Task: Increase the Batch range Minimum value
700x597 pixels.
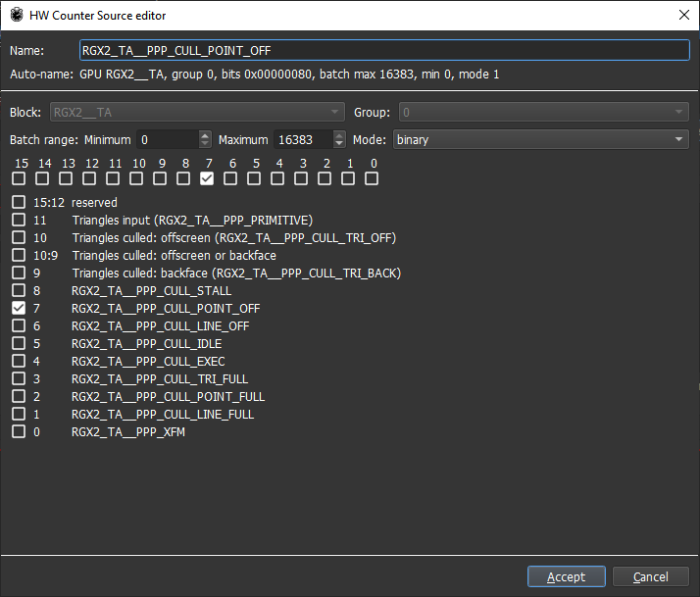Action: click(x=205, y=135)
